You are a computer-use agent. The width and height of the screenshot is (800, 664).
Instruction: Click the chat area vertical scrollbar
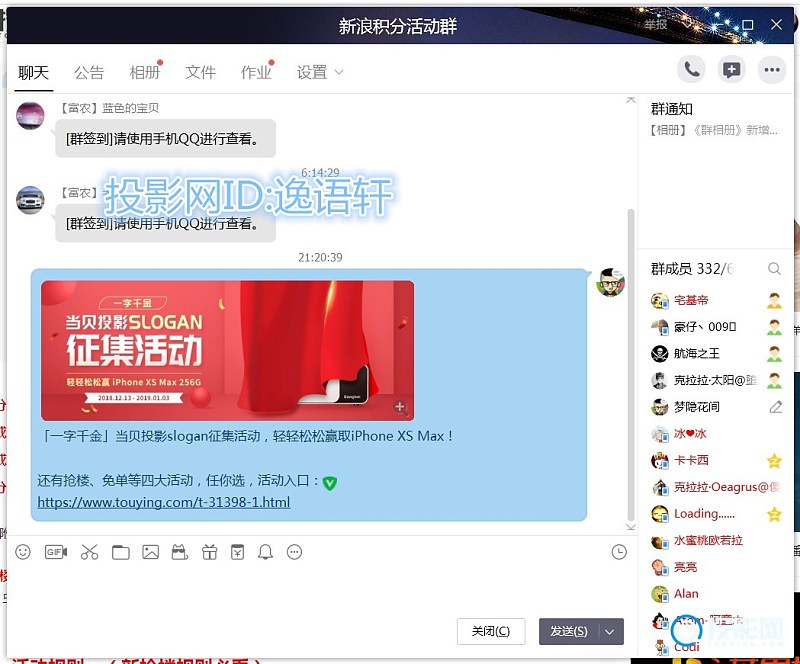[631, 364]
